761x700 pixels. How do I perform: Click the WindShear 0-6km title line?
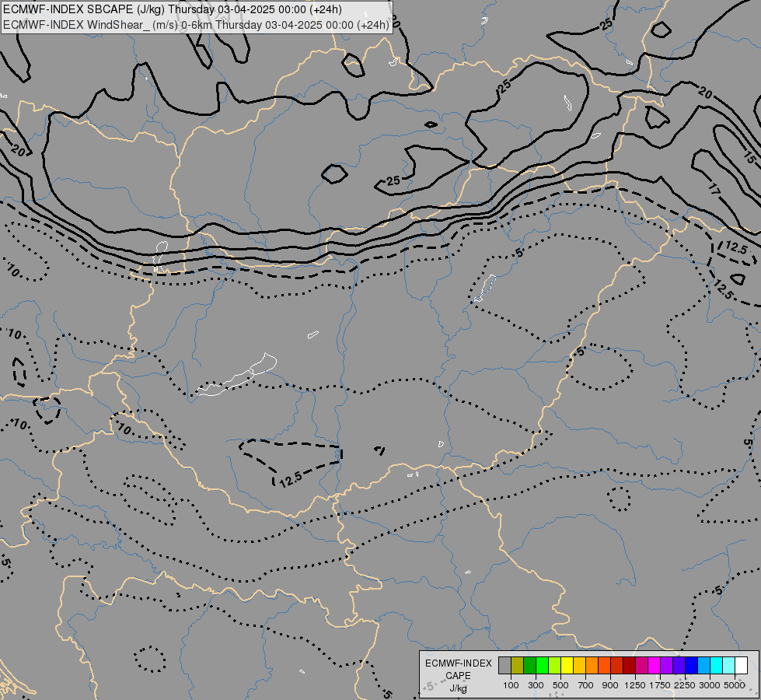[x=196, y=25]
